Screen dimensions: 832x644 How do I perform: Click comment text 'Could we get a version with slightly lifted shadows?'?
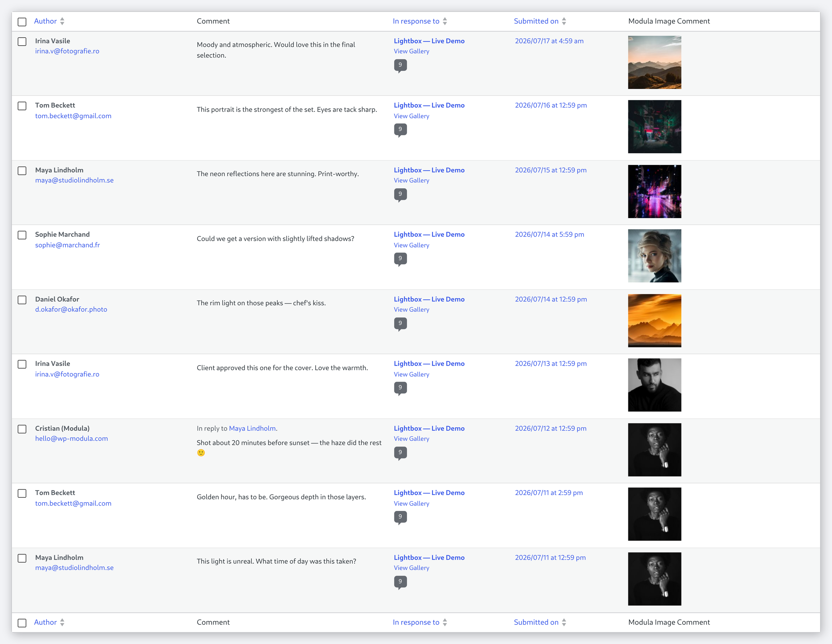tap(275, 238)
